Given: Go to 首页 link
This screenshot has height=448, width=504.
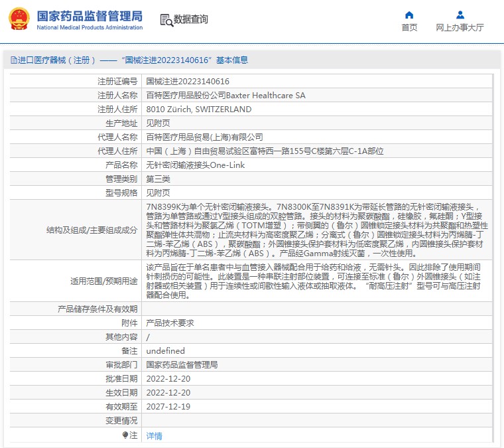Looking at the screenshot, I should pos(409,28).
